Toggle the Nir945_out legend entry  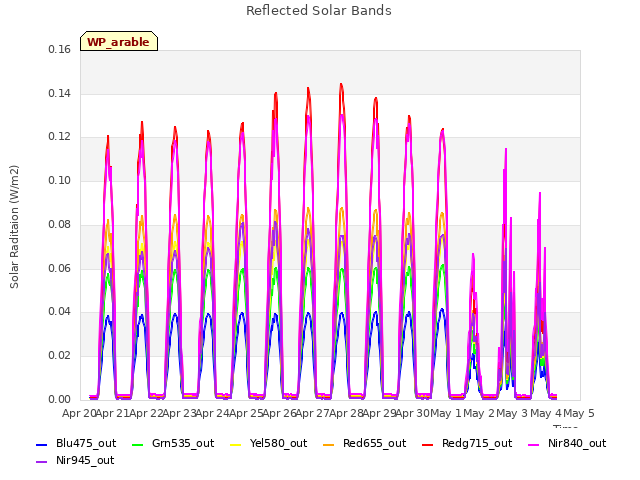tap(75, 460)
